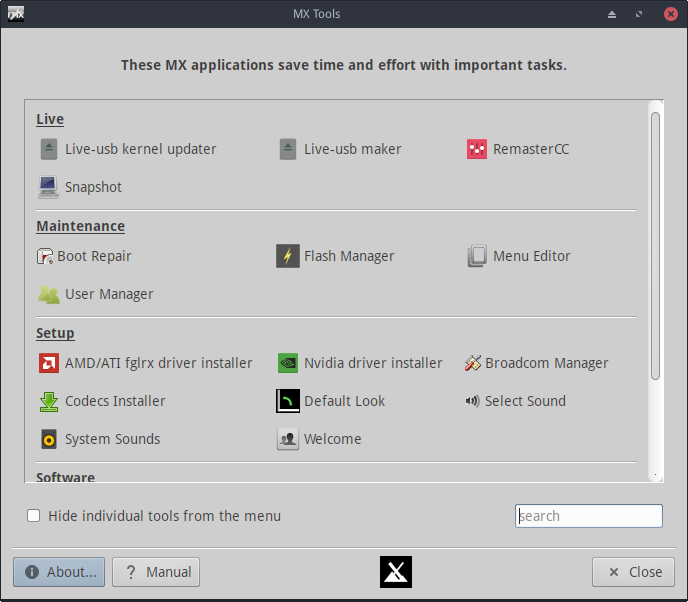This screenshot has width=688, height=602.
Task: Open Broadcom Manager tool icon
Action: [473, 363]
